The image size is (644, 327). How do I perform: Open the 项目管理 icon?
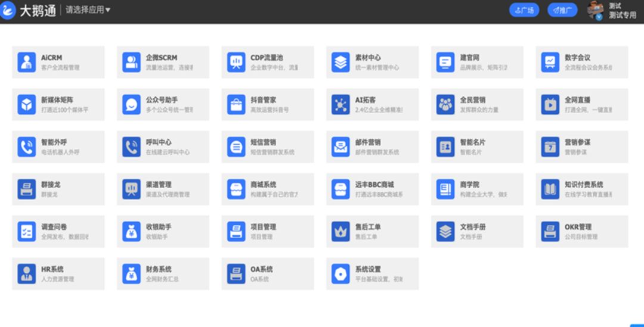(236, 232)
